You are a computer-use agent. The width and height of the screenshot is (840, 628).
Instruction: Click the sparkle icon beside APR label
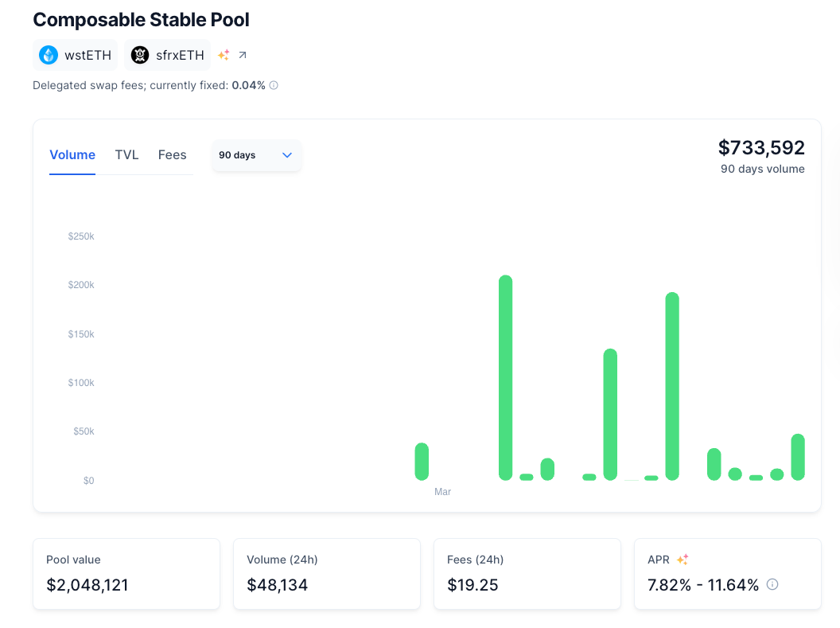pyautogui.click(x=682, y=560)
